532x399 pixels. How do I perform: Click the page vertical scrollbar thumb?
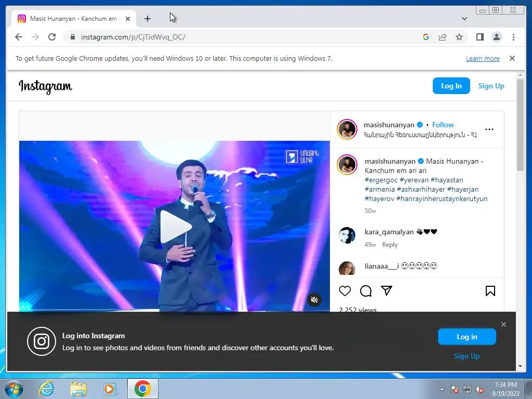point(521,125)
